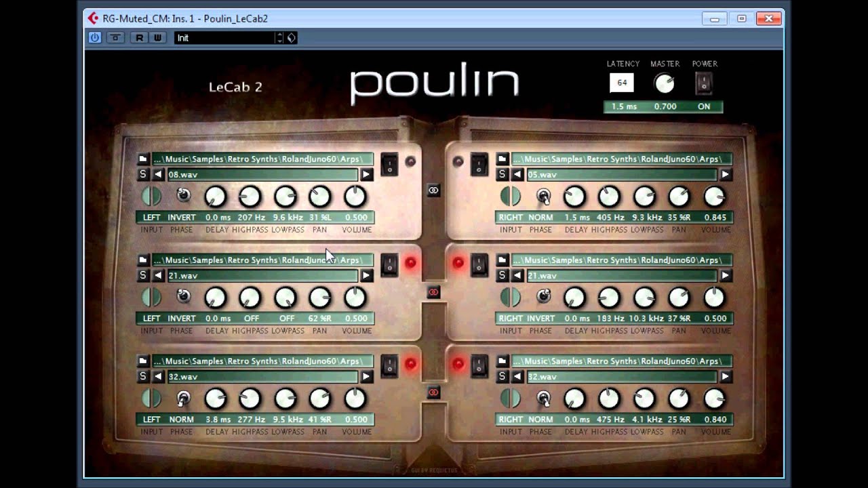
Task: Click red link icon between the 21.wav slots
Action: click(x=434, y=292)
